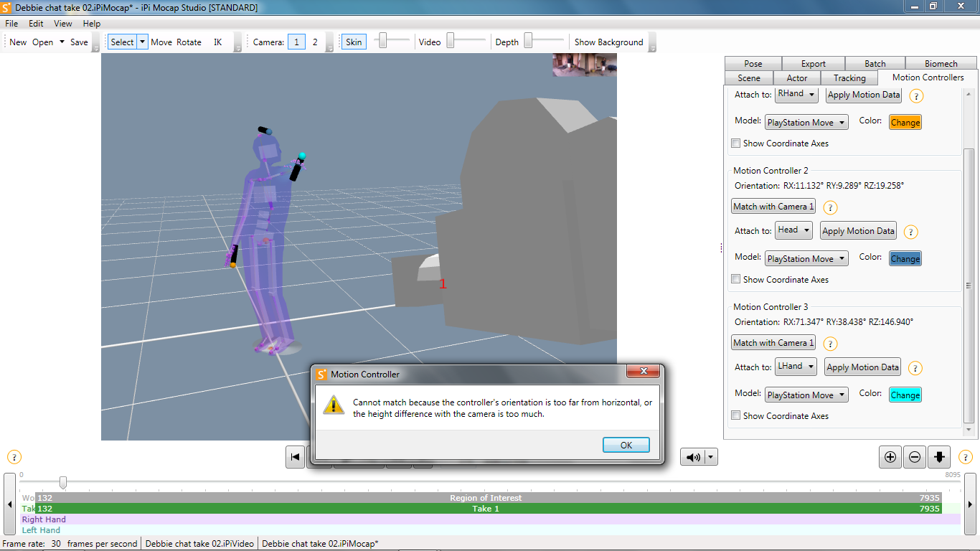Viewport: 980px width, 551px height.
Task: Open the Model dropdown for Motion Controller 1
Action: click(x=806, y=123)
